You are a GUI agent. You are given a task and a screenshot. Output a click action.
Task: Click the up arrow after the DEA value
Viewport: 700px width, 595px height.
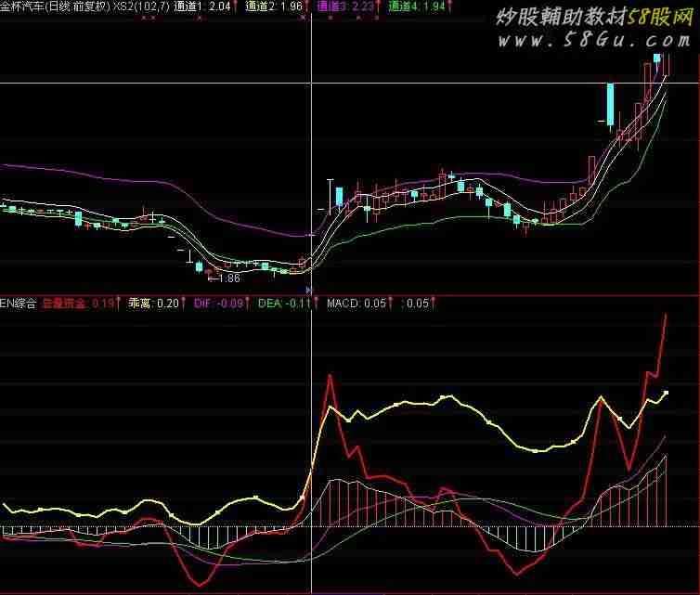[316, 303]
